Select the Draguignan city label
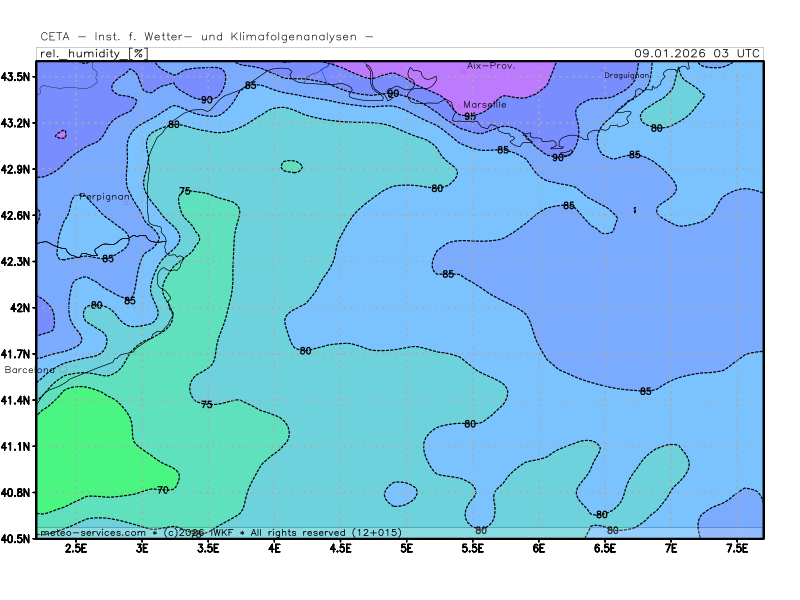The width and height of the screenshot is (800, 600). pyautogui.click(x=627, y=75)
